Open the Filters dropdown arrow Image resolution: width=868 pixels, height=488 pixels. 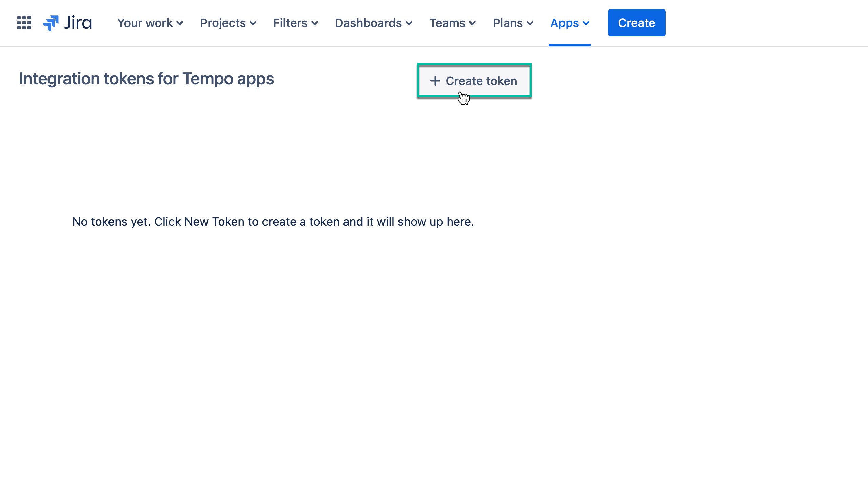click(x=315, y=24)
